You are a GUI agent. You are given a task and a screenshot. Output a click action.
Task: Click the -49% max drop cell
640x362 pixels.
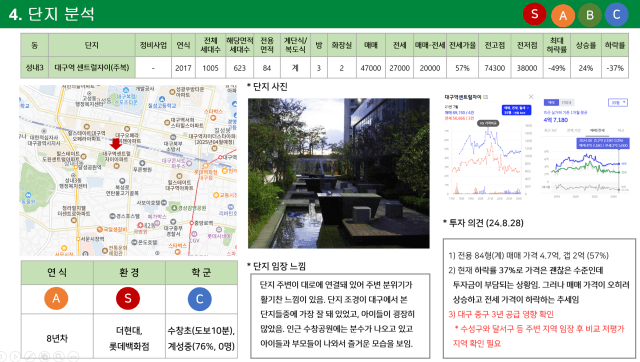[x=557, y=68]
